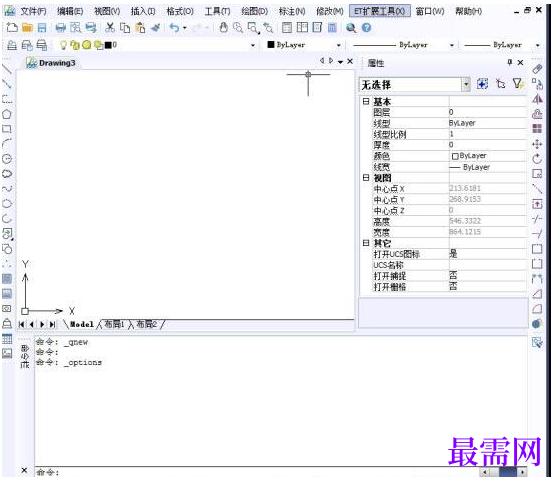Expand the object selection dropdown in Properties

point(466,85)
